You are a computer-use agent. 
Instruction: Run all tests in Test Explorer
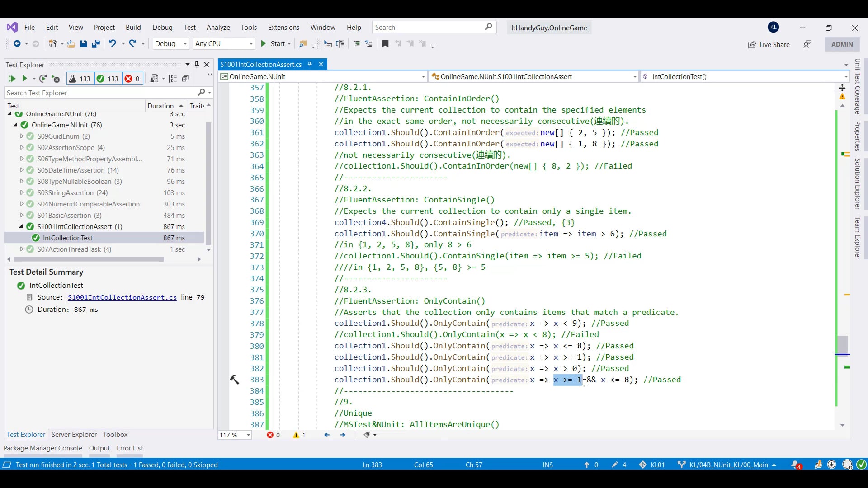pos(12,79)
